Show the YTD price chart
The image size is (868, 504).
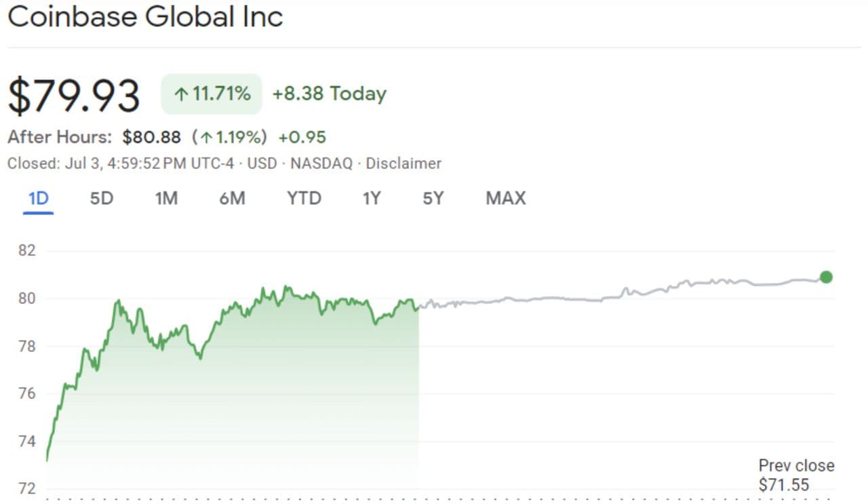[x=304, y=198]
